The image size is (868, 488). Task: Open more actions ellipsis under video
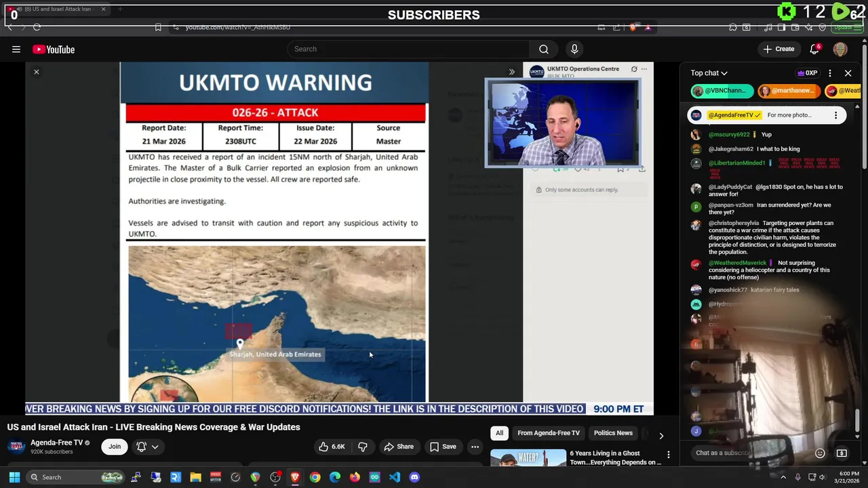475,447
